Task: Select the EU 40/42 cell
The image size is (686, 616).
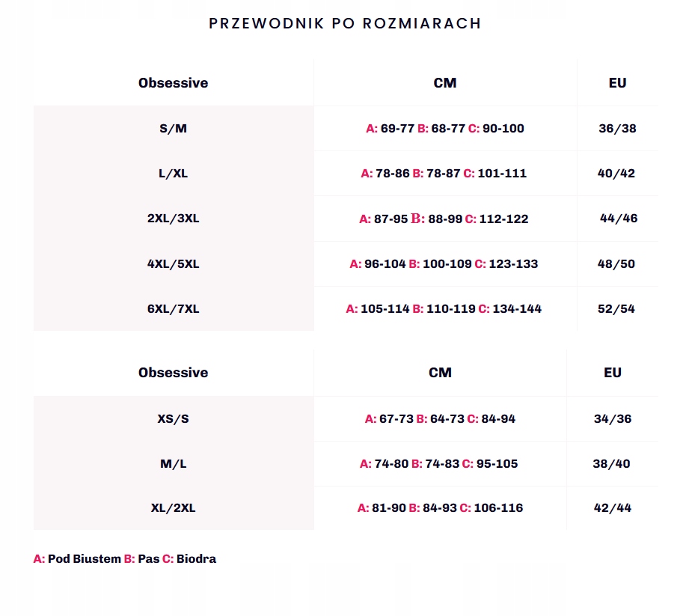Action: coord(616,174)
